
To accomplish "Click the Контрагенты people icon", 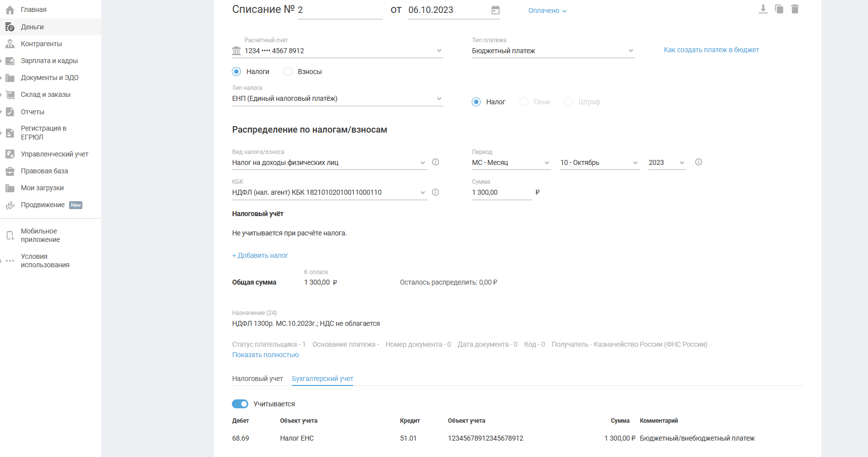I will tap(10, 44).
